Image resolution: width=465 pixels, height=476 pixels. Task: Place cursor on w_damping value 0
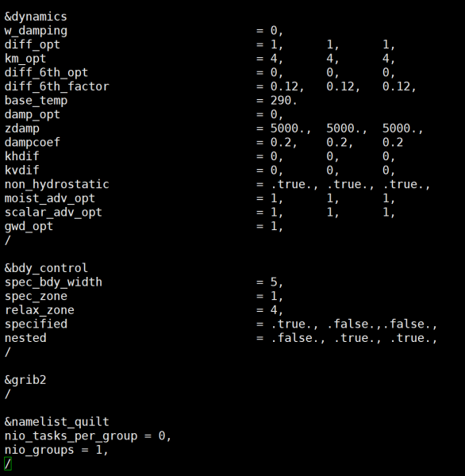(274, 31)
